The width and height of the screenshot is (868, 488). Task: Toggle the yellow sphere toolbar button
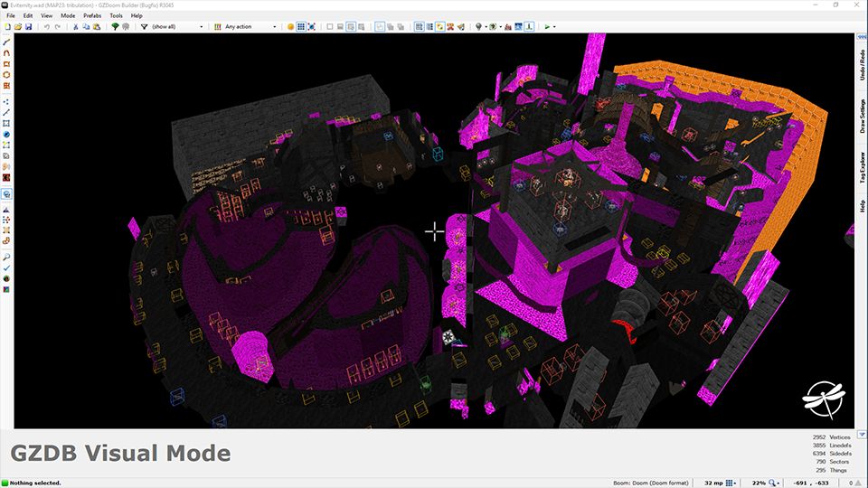point(290,27)
